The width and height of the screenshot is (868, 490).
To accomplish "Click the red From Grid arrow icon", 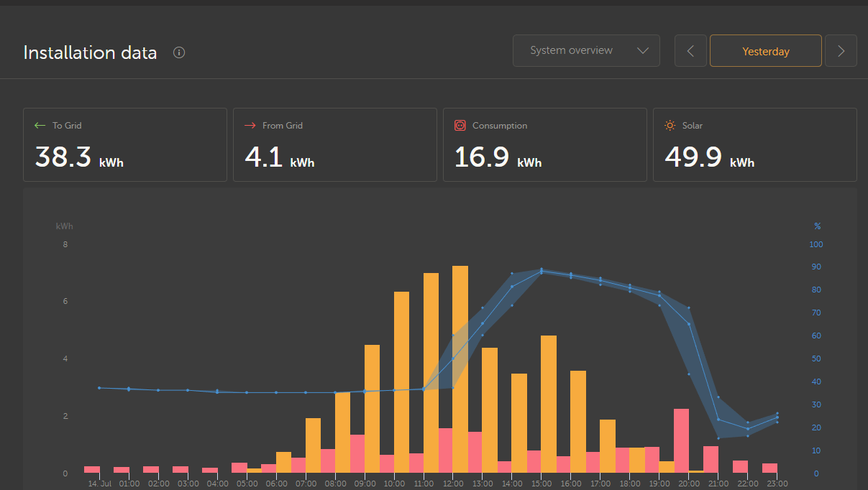I will [x=250, y=124].
